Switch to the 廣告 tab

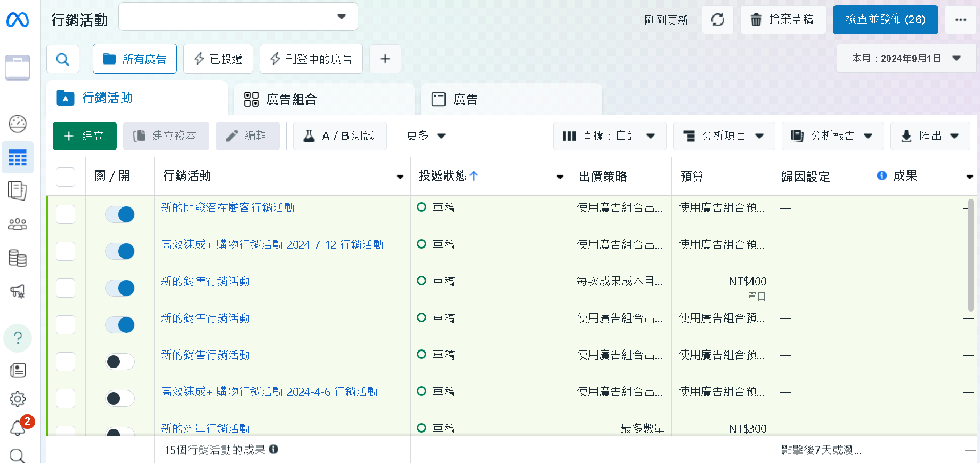coord(512,99)
